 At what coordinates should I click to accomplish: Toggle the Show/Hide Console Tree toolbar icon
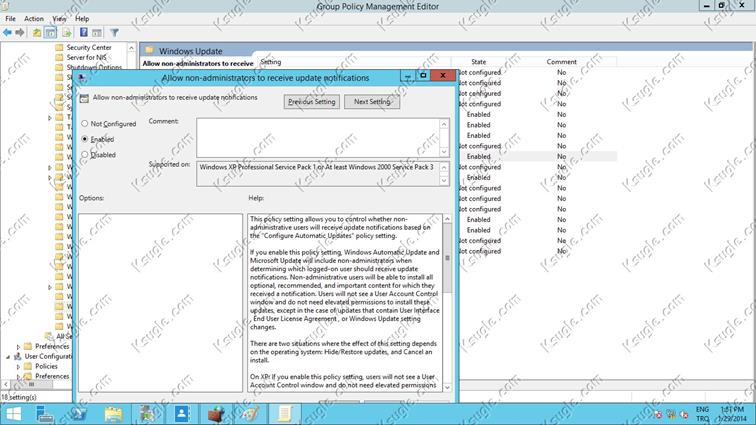pyautogui.click(x=50, y=32)
